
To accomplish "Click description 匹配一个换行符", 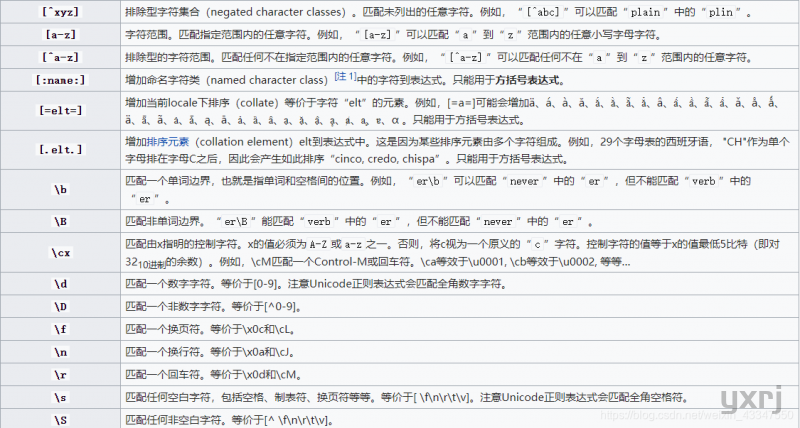I will point(211,352).
